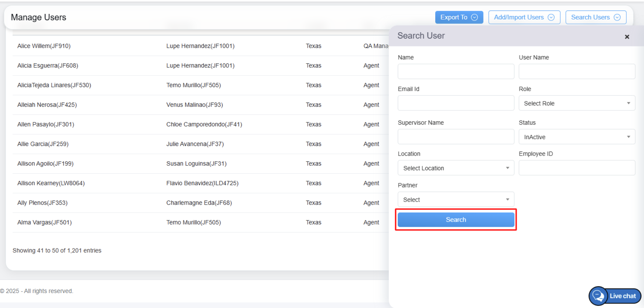This screenshot has width=644, height=308.
Task: Click into the User Name field
Action: pos(577,71)
